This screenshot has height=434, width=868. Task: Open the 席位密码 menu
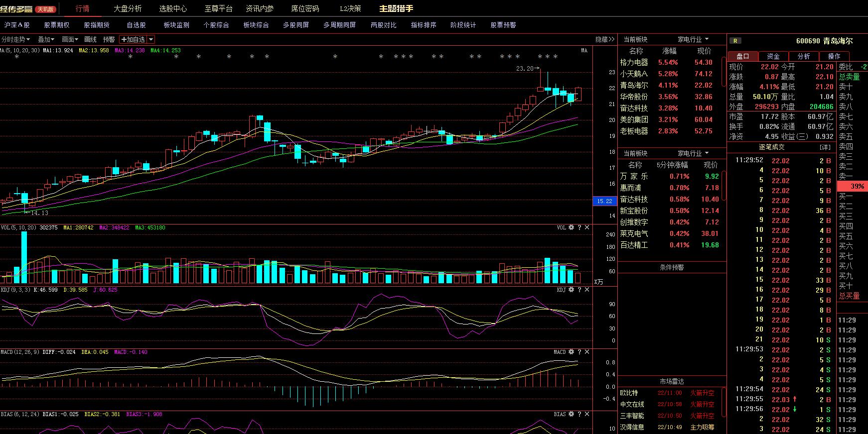click(x=305, y=8)
